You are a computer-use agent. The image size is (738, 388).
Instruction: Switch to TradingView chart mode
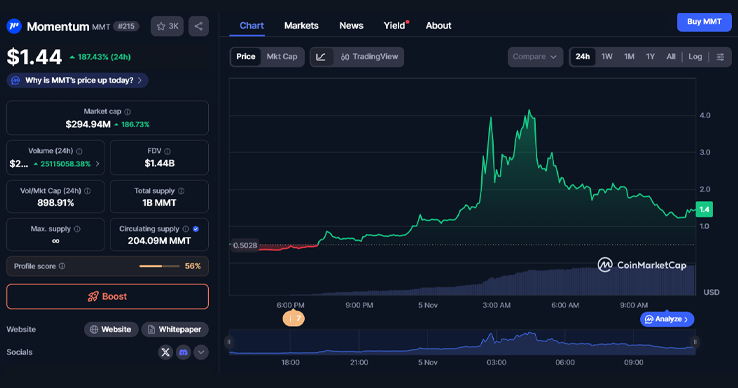coord(369,57)
